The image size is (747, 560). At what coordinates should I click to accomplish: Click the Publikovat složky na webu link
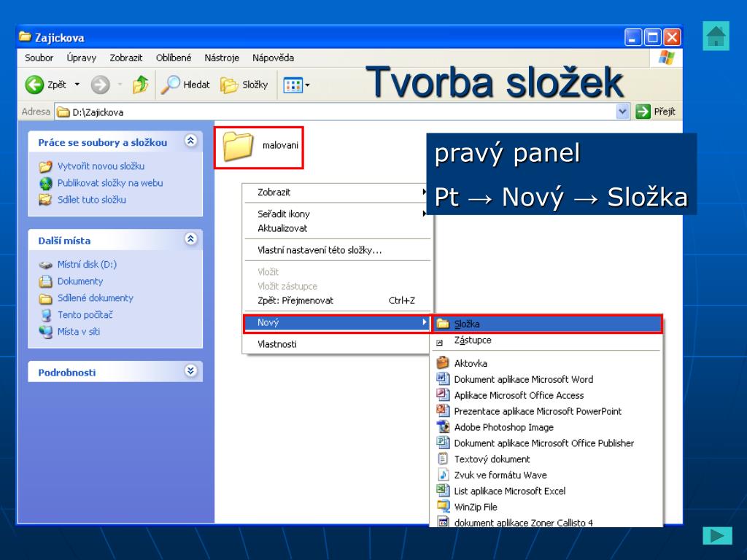[110, 183]
